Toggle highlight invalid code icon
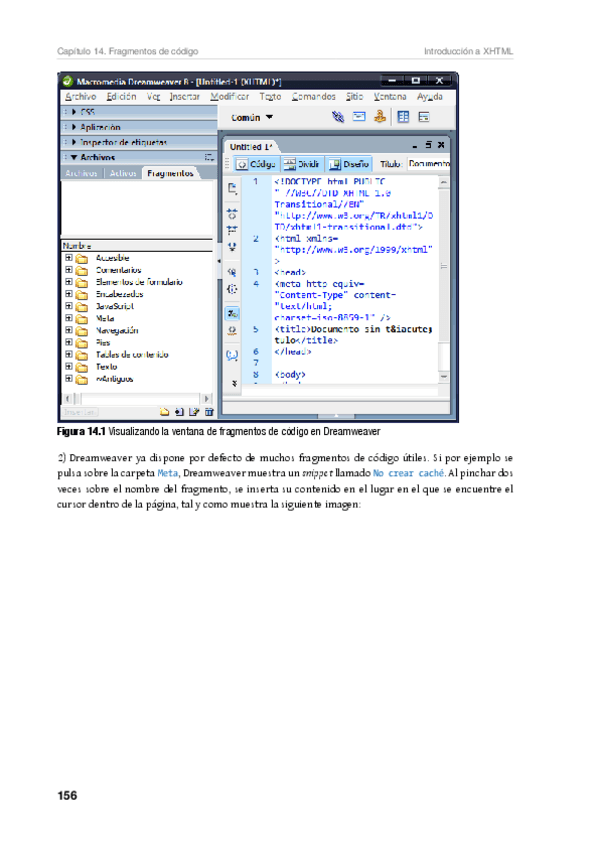The image size is (599, 848). [x=232, y=330]
